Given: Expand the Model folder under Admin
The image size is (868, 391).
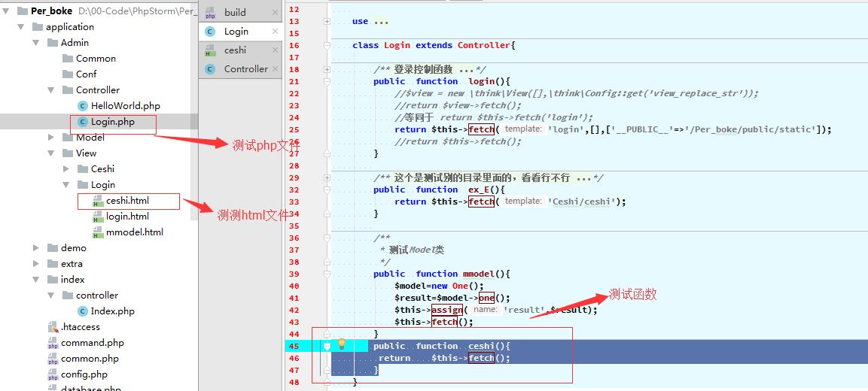Looking at the screenshot, I should click(51, 138).
